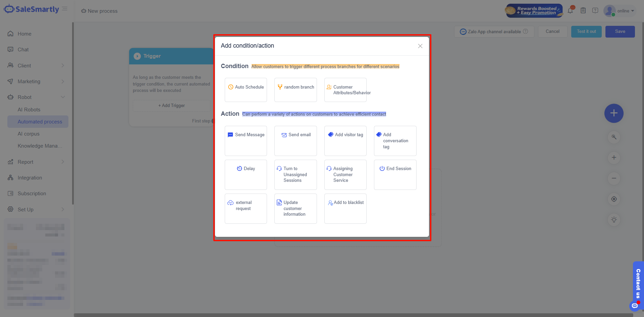
Task: Click the Save button
Action: tap(620, 32)
